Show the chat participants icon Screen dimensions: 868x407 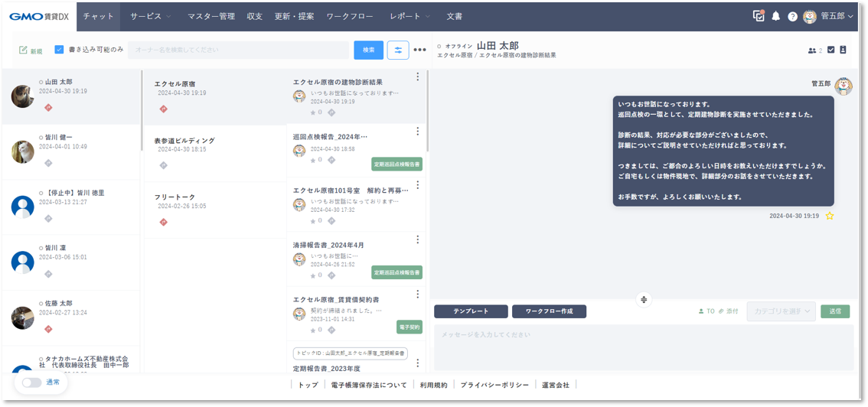(x=813, y=50)
